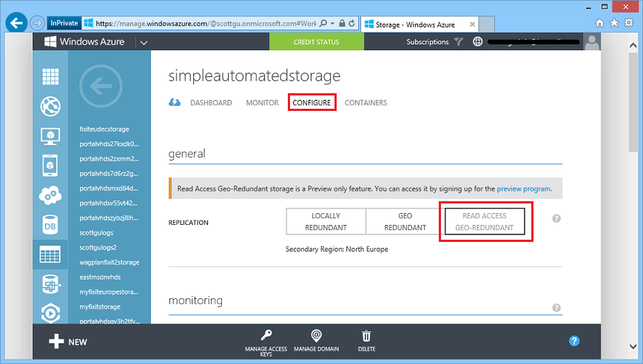Expand the dropdown next to Windows Azure logo

pyautogui.click(x=144, y=42)
